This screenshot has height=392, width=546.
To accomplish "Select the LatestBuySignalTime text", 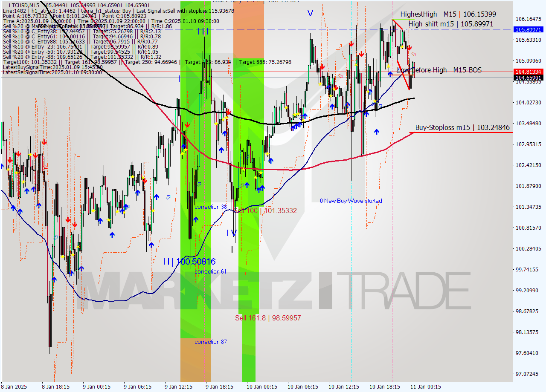I will [52, 67].
